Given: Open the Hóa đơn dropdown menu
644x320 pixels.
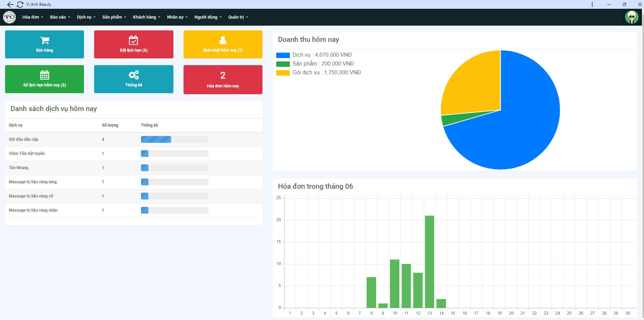Looking at the screenshot, I should point(33,17).
